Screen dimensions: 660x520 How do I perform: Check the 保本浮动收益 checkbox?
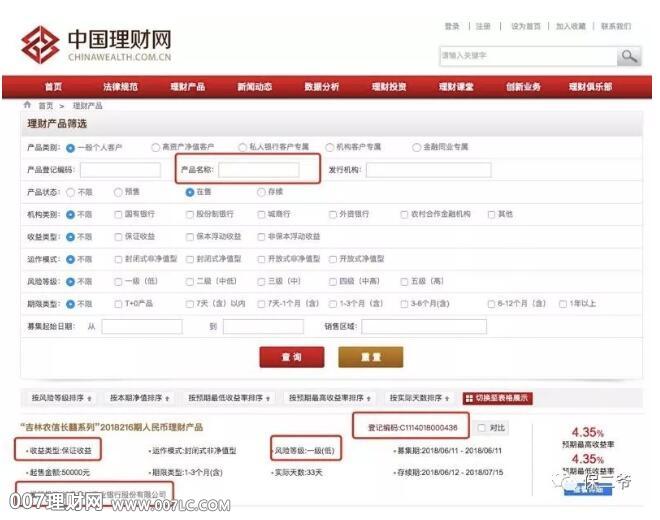190,237
